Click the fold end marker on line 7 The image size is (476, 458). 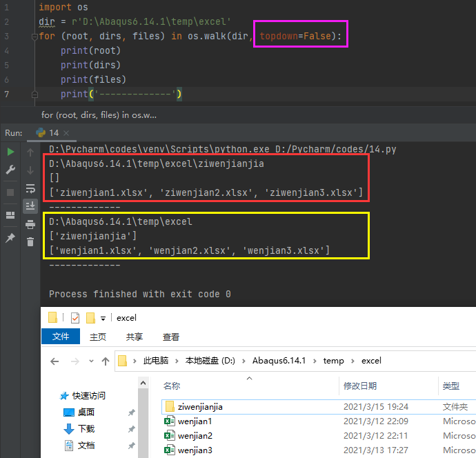pyautogui.click(x=34, y=94)
